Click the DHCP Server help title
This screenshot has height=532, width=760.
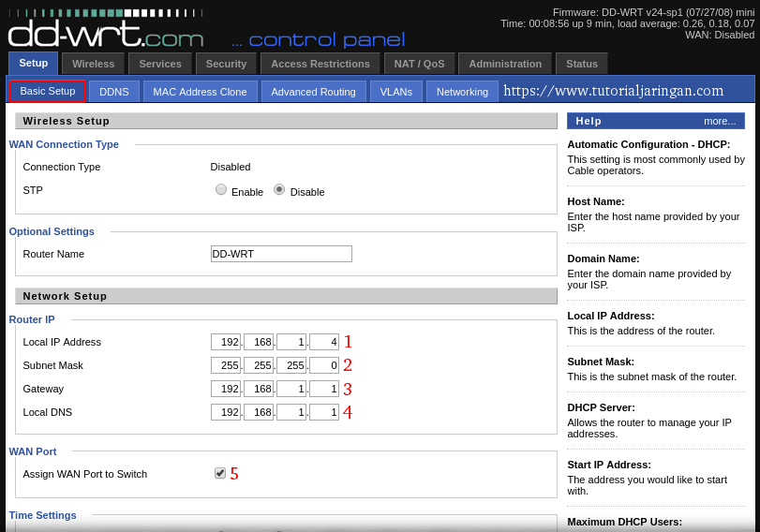coord(601,407)
